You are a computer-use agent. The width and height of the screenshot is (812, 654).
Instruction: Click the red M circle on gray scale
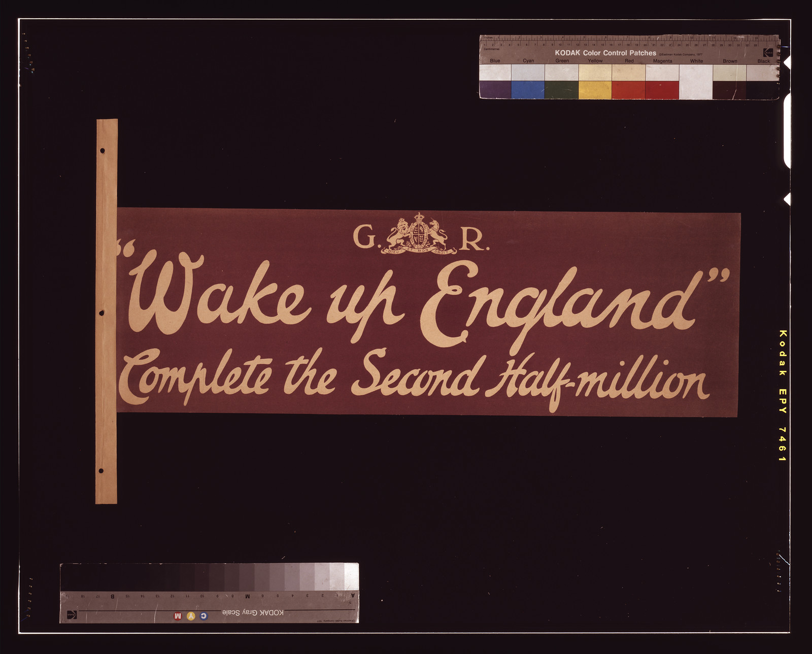pyautogui.click(x=178, y=616)
